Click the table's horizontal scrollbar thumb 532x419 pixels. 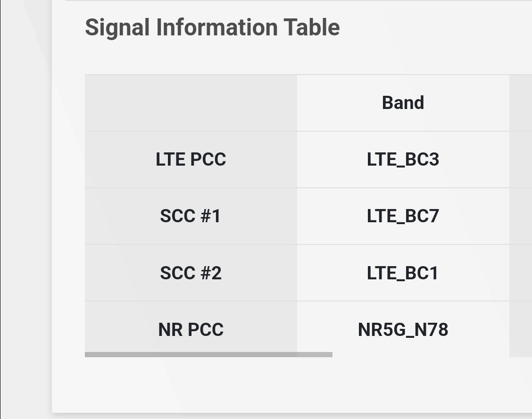click(208, 354)
